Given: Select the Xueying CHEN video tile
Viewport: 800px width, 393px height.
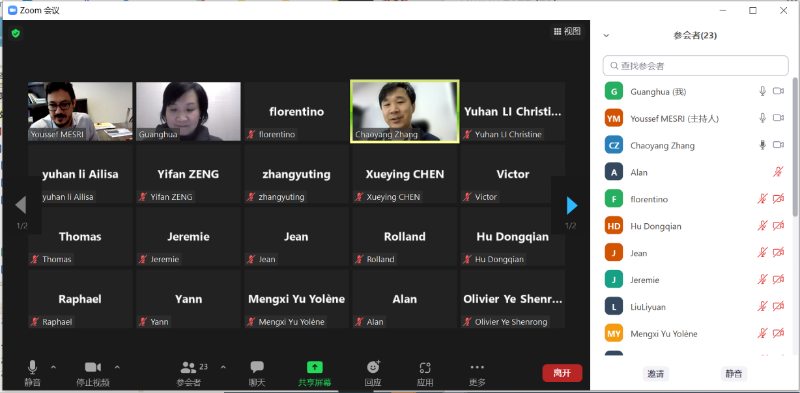Looking at the screenshot, I should coord(405,174).
